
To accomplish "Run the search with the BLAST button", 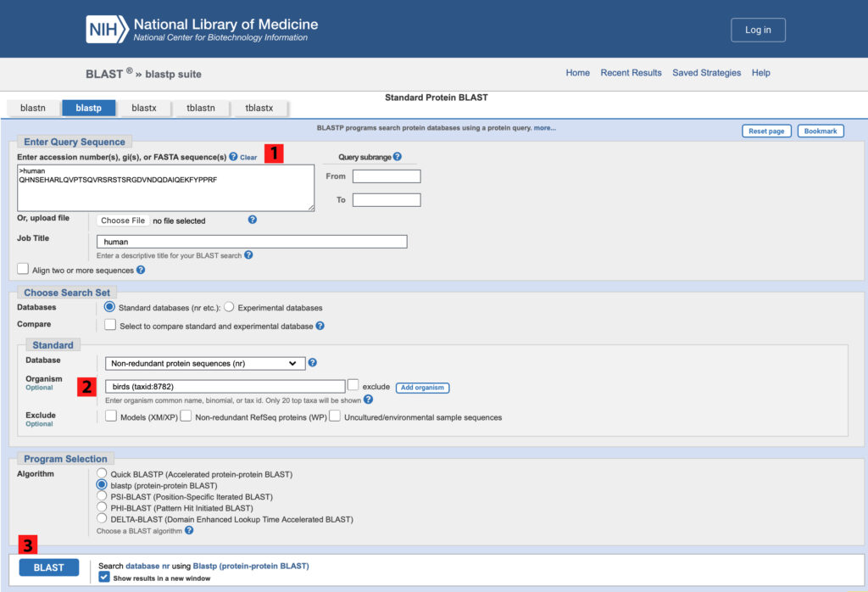I will point(48,567).
